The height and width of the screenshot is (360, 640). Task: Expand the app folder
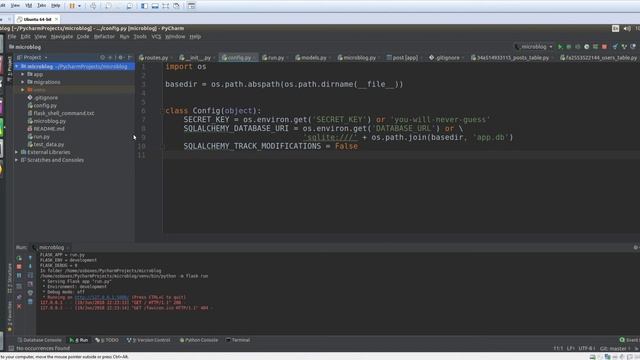coord(23,74)
